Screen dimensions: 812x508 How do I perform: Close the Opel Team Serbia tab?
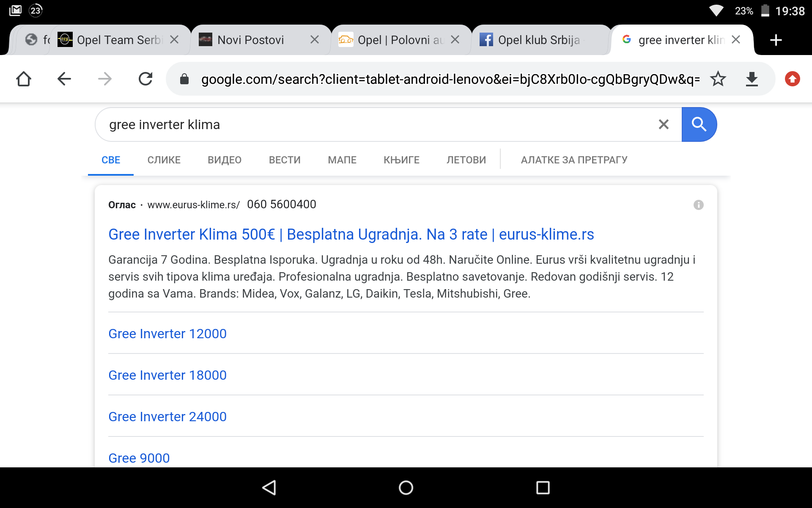click(x=174, y=40)
